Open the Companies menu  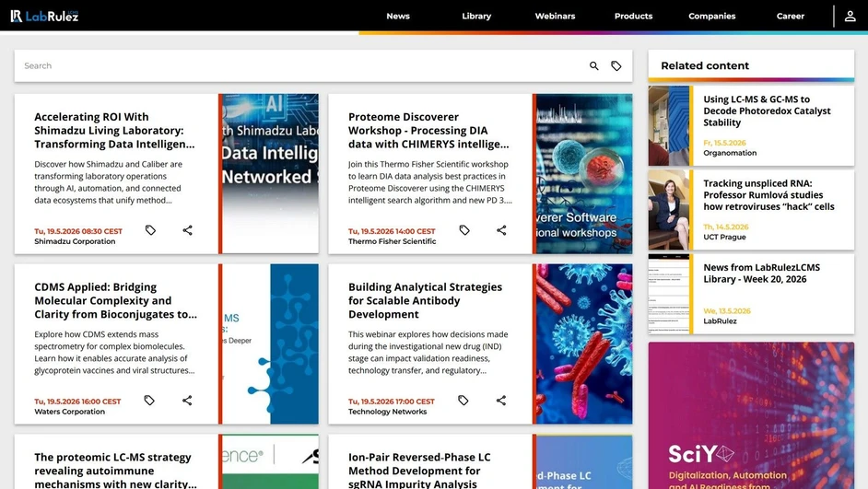[712, 16]
